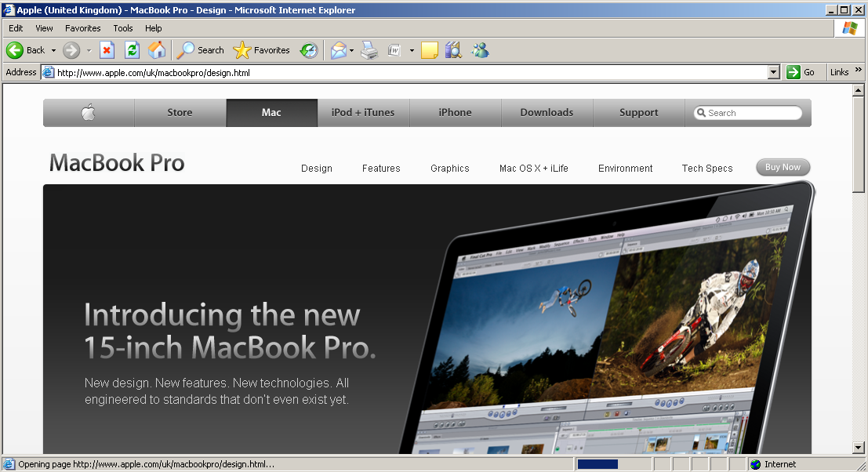Image resolution: width=868 pixels, height=472 pixels.
Task: Go to Home page icon
Action: [157, 50]
